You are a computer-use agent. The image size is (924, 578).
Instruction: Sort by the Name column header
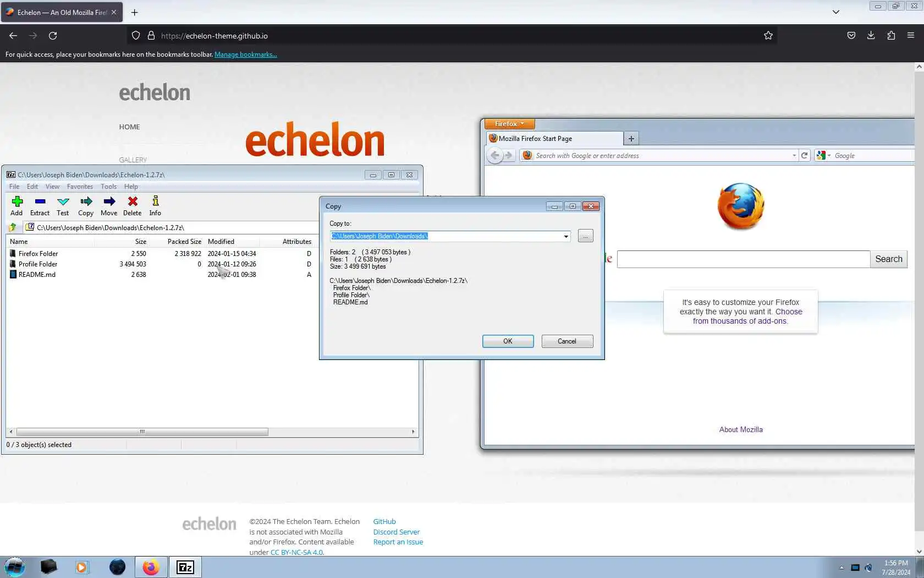point(51,242)
